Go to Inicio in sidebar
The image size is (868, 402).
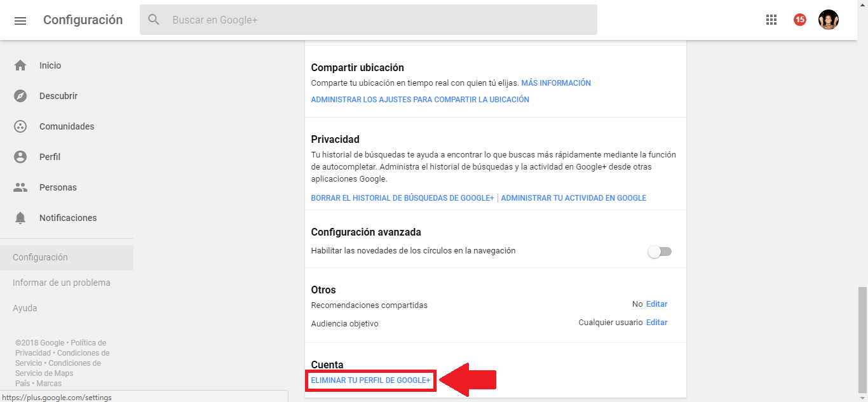[x=50, y=65]
